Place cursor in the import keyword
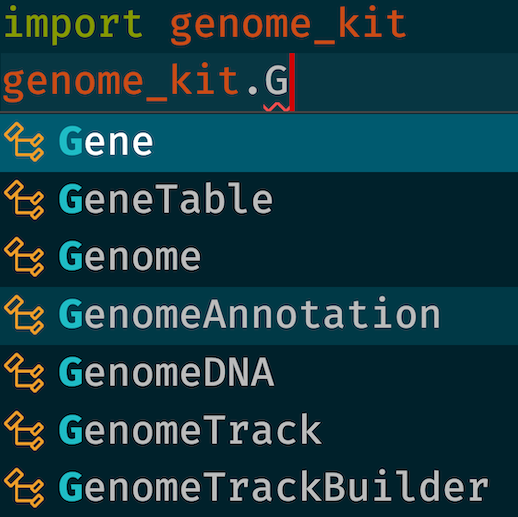518x517 pixels. point(73,25)
